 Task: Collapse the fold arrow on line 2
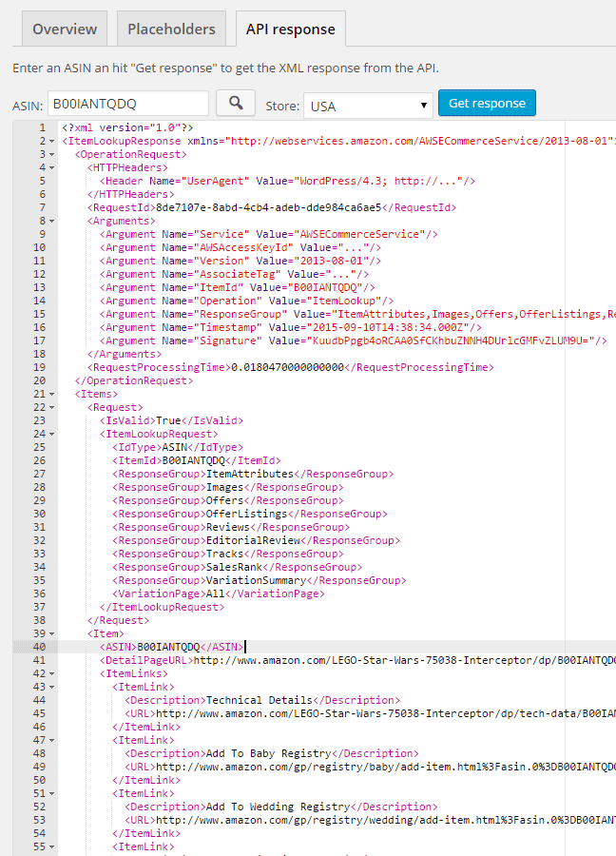52,142
